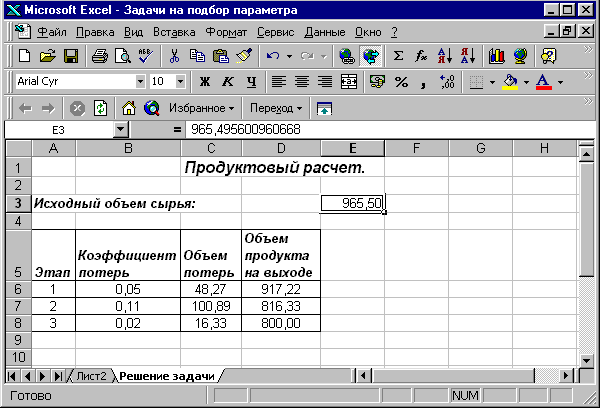
Task: Sort descending with the Я-A icon
Action: tap(468, 56)
